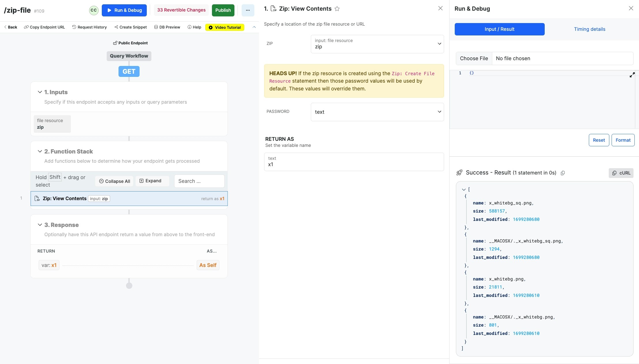Image resolution: width=639 pixels, height=364 pixels.
Task: Click the CC user avatar
Action: pos(94,10)
